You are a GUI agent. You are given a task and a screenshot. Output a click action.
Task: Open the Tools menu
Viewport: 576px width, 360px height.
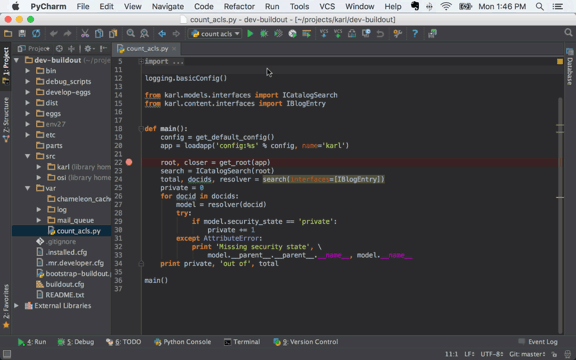tap(299, 6)
